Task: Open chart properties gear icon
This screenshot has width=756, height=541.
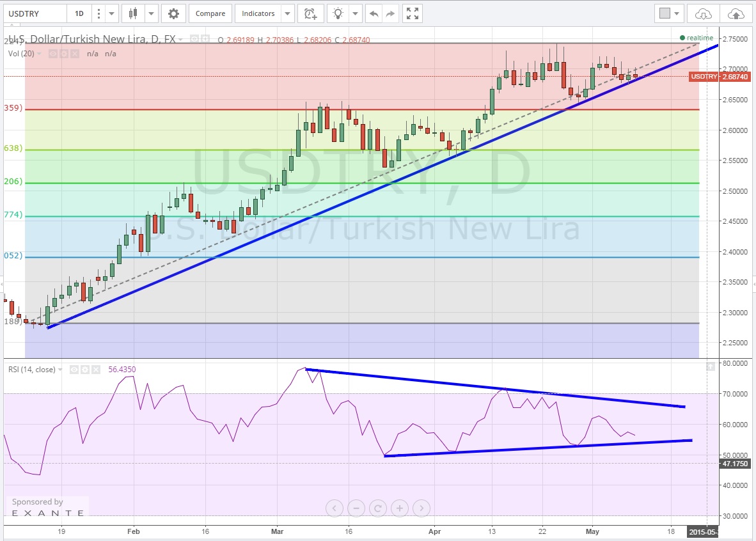Action: click(173, 13)
